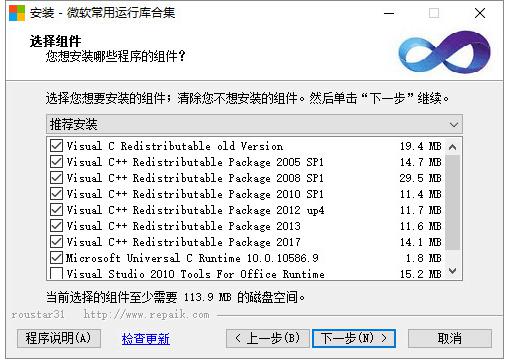Close the installer window

pyautogui.click(x=480, y=13)
